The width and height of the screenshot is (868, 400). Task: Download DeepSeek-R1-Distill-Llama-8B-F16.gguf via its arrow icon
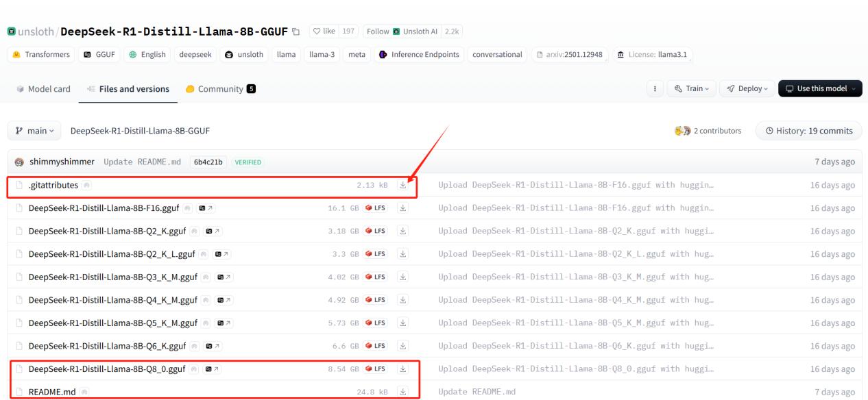pos(403,208)
